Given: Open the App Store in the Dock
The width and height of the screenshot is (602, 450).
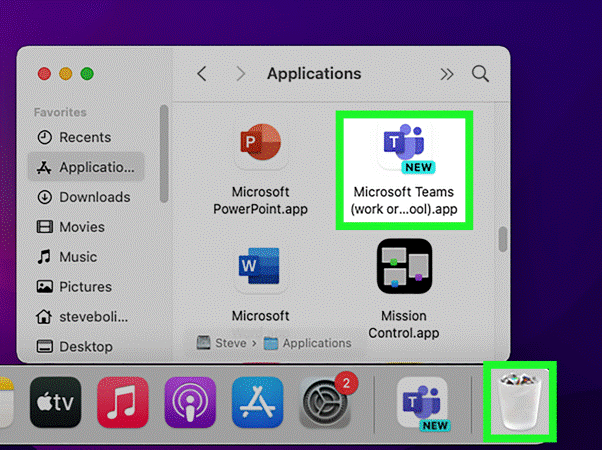Looking at the screenshot, I should [258, 402].
